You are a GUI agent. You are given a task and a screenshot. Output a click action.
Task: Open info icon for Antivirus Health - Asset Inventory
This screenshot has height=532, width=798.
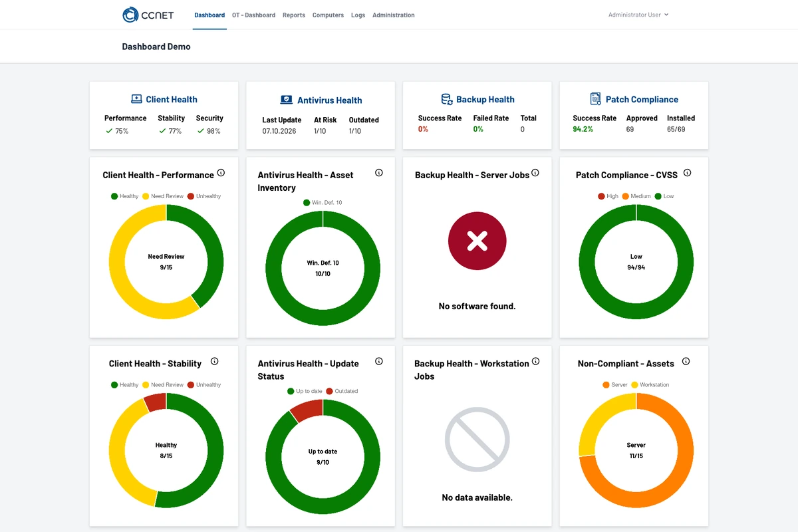379,173
